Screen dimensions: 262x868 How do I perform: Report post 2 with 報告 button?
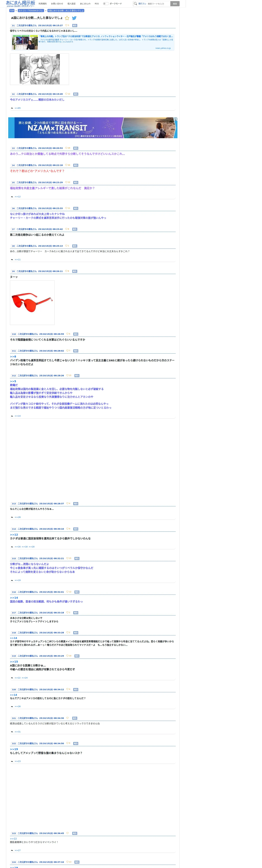(76, 94)
